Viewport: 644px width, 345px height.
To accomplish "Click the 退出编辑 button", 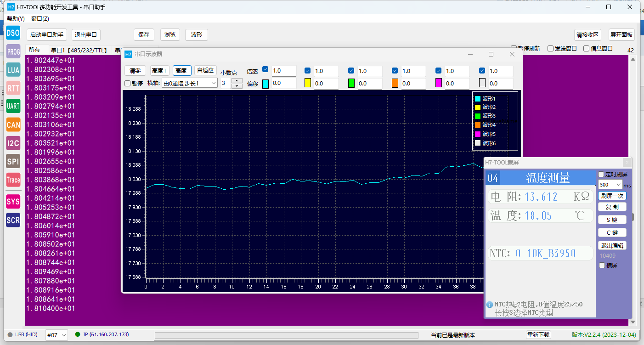I will tap(612, 245).
